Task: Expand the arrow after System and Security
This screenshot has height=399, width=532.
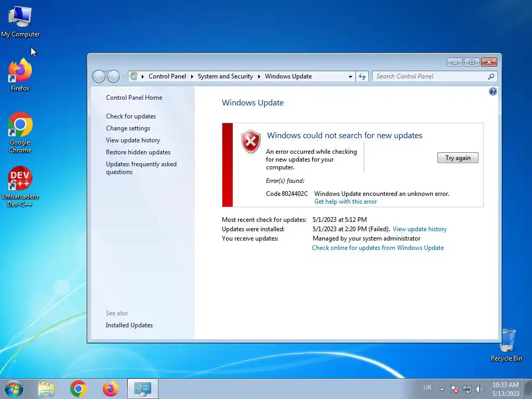Action: [259, 77]
